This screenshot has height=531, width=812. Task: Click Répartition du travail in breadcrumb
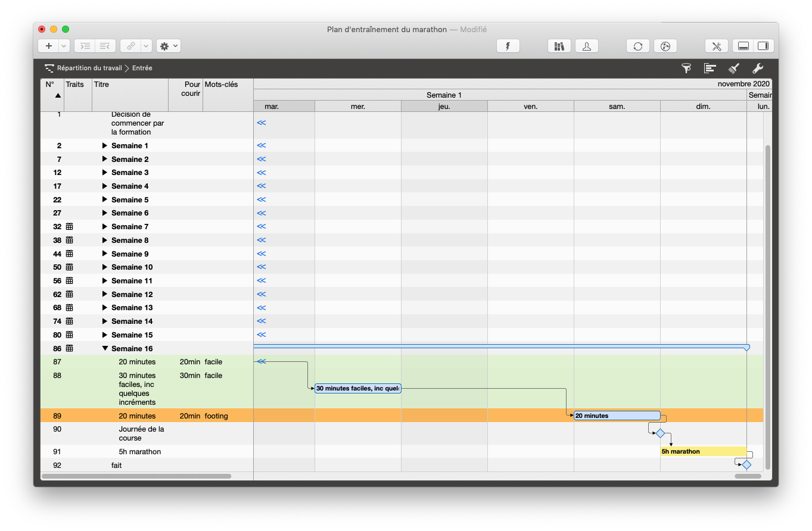pos(89,68)
